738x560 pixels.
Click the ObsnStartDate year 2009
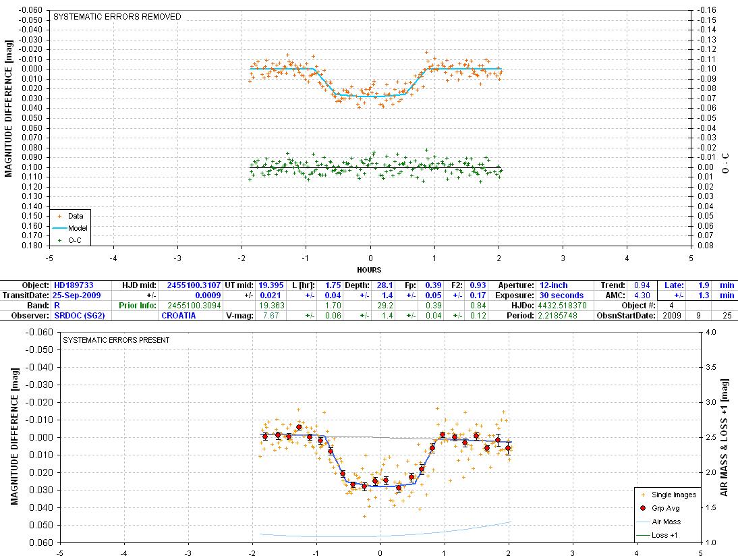tap(672, 315)
